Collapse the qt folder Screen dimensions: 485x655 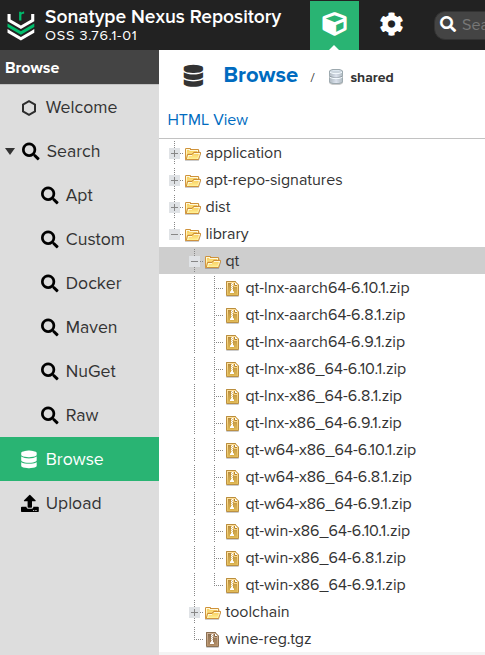(195, 261)
